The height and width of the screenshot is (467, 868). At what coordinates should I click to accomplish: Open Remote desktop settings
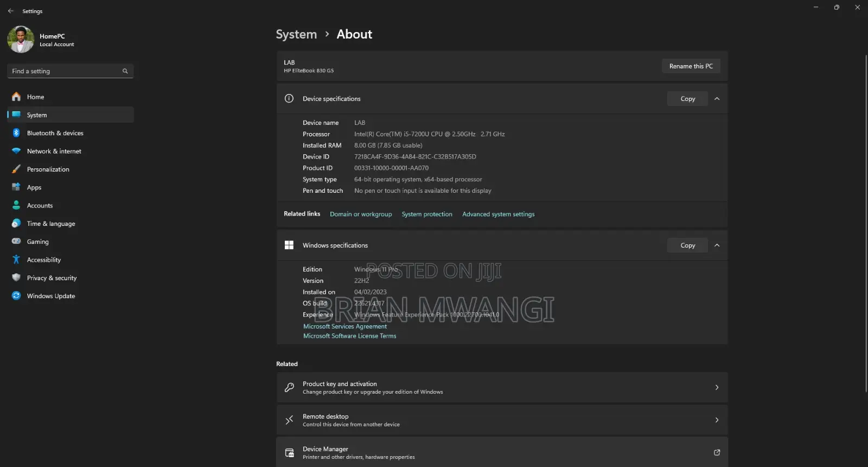click(x=502, y=420)
